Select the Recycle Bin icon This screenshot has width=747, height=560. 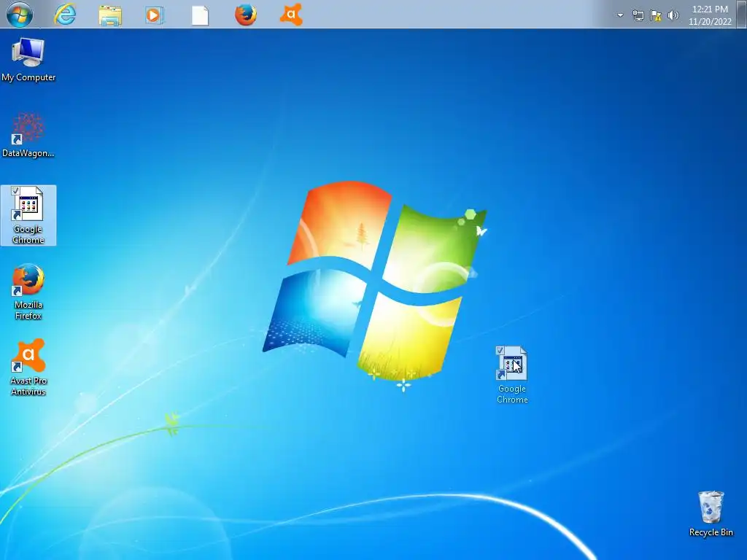[711, 514]
